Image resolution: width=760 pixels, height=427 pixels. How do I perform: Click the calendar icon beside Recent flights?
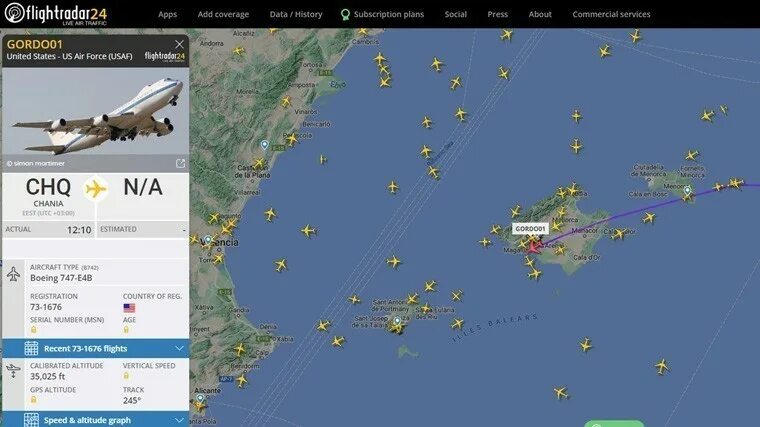coord(32,348)
